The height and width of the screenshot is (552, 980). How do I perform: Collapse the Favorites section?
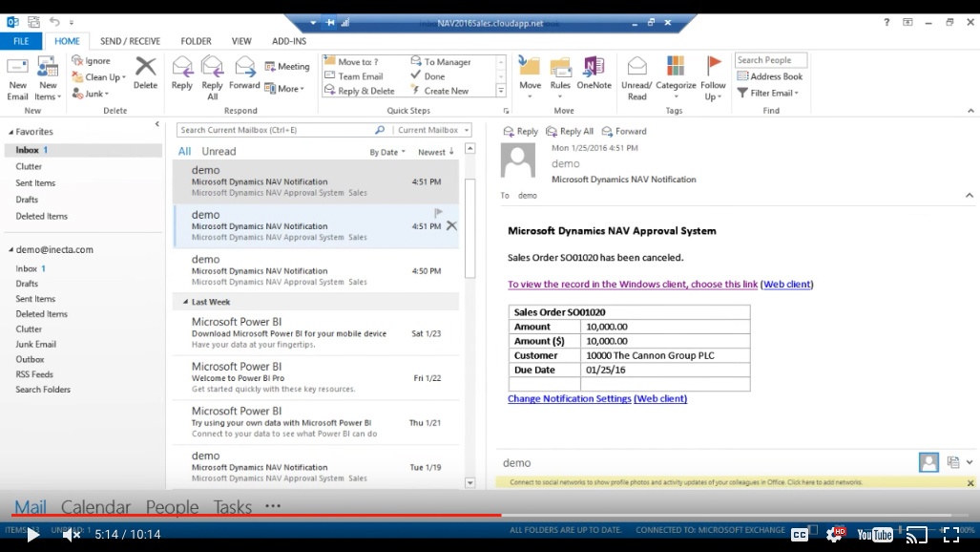10,132
